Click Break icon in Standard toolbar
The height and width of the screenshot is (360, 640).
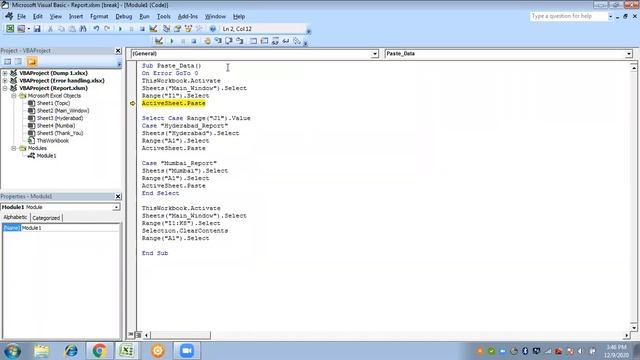131,29
